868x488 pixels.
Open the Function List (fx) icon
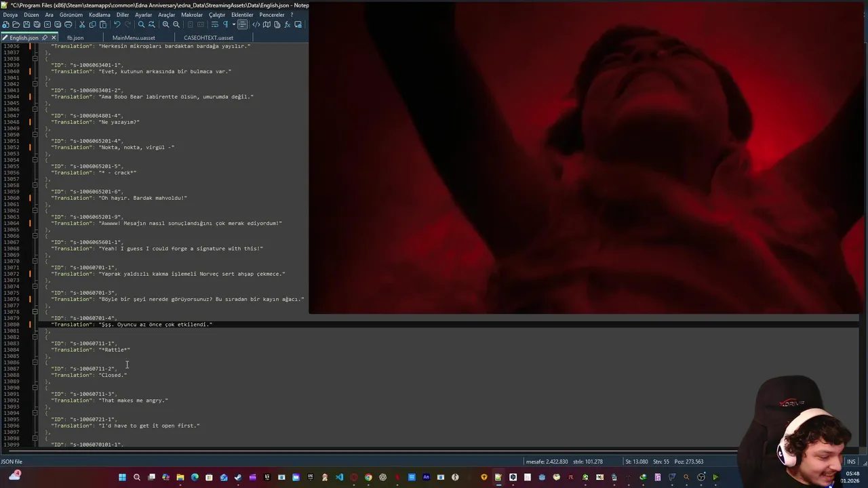[288, 24]
